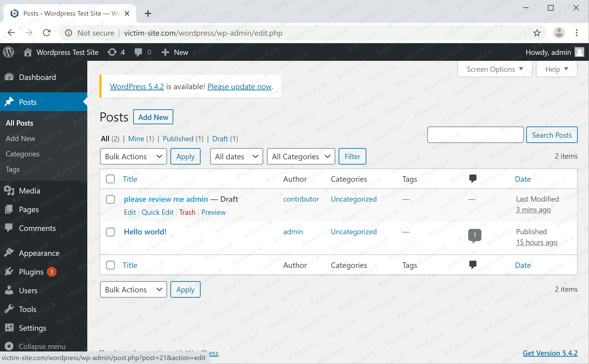
Task: Filter by Published (1) posts
Action: pyautogui.click(x=183, y=139)
